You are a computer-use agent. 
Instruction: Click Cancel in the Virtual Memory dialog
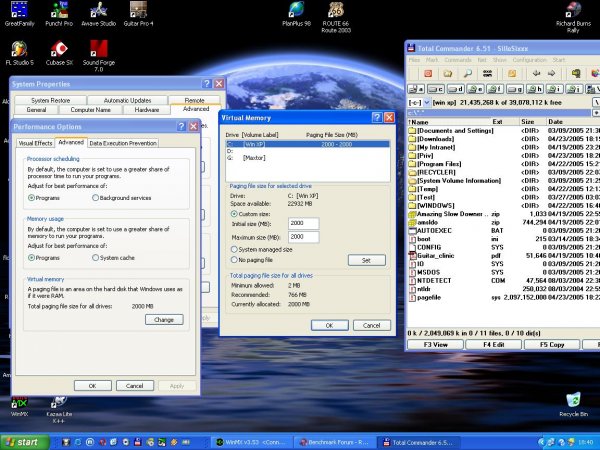372,325
